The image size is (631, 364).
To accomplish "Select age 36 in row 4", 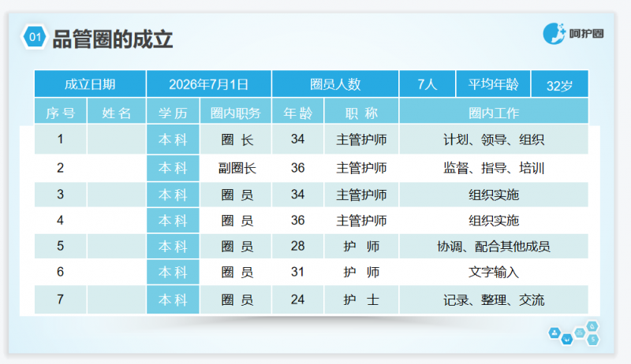I will tap(298, 220).
